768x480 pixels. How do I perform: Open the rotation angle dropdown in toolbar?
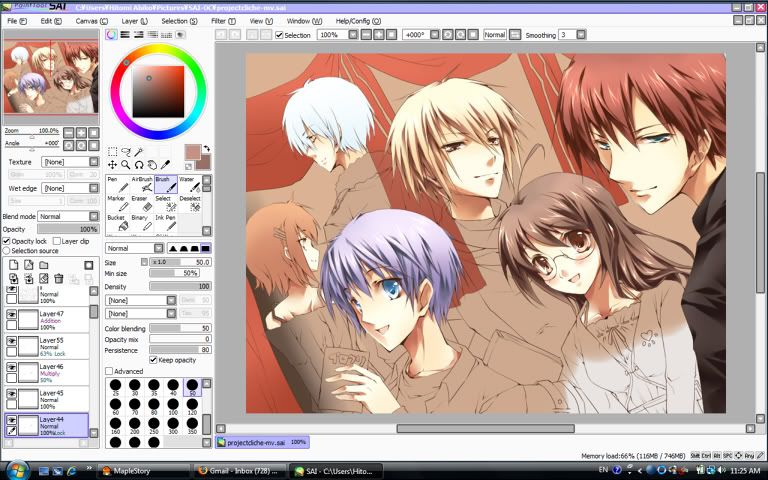(x=434, y=35)
